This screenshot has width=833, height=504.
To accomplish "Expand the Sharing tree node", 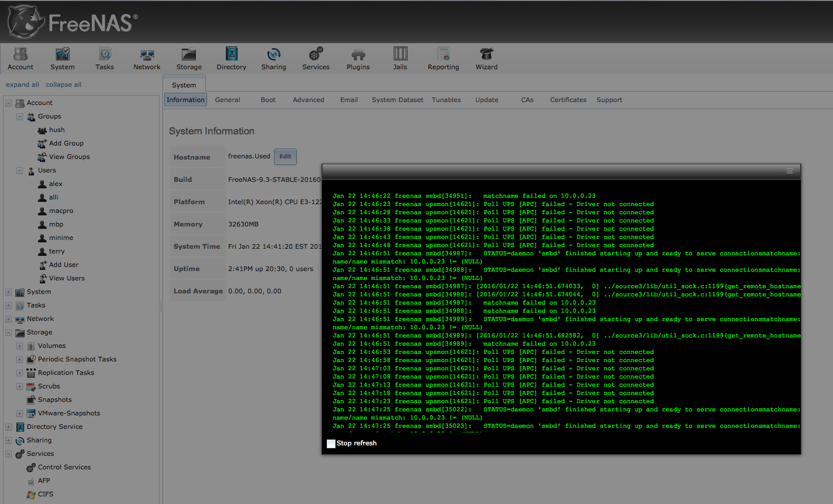I will [8, 440].
